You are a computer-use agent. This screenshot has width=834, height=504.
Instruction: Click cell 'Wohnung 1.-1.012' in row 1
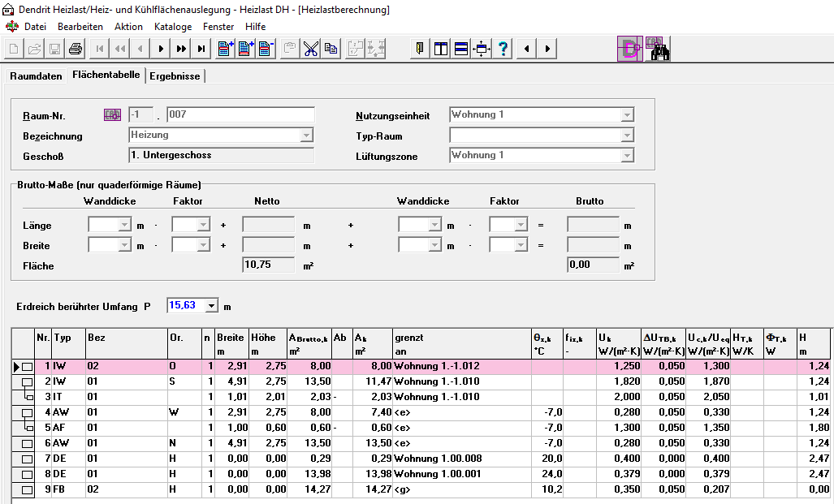[x=462, y=366]
